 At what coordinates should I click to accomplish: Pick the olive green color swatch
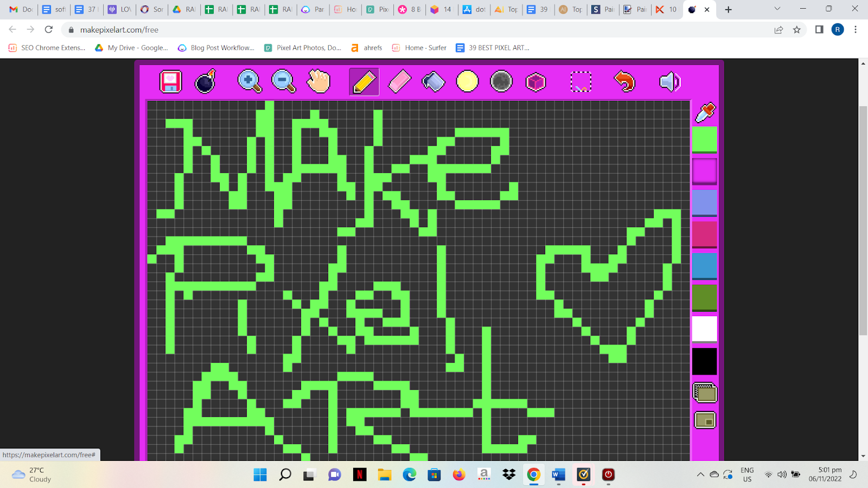tap(705, 298)
